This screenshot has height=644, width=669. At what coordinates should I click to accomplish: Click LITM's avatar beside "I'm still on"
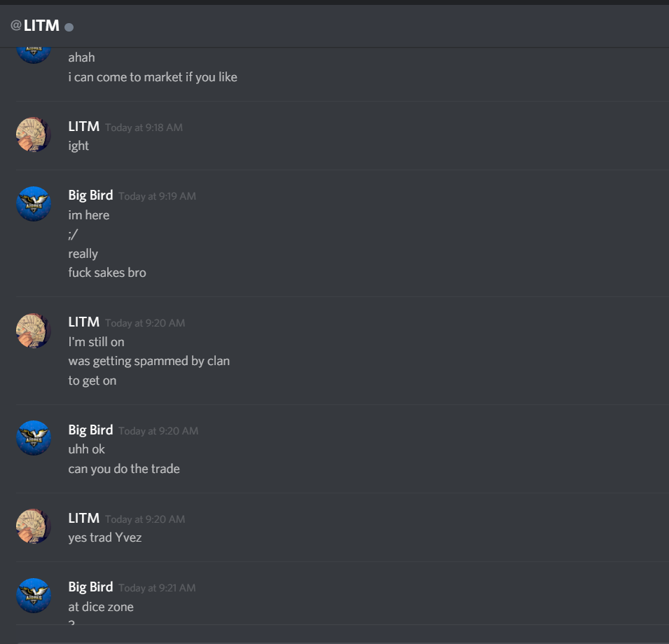34,331
